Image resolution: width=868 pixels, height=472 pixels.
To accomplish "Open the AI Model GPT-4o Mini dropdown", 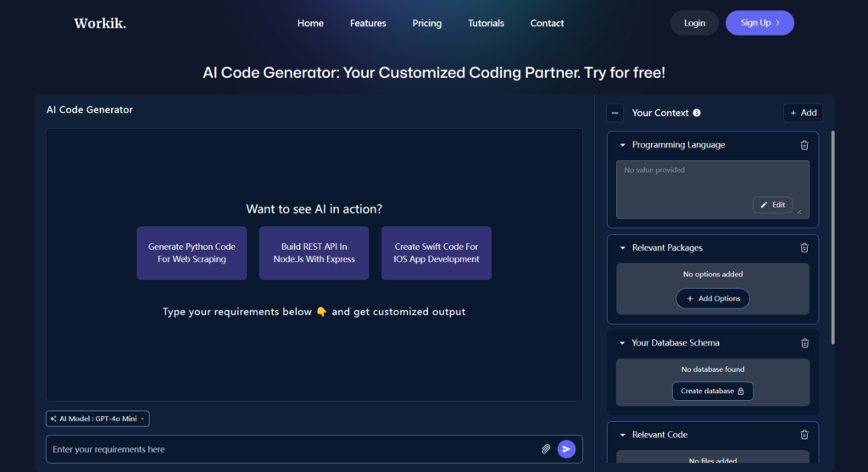I will coord(97,419).
